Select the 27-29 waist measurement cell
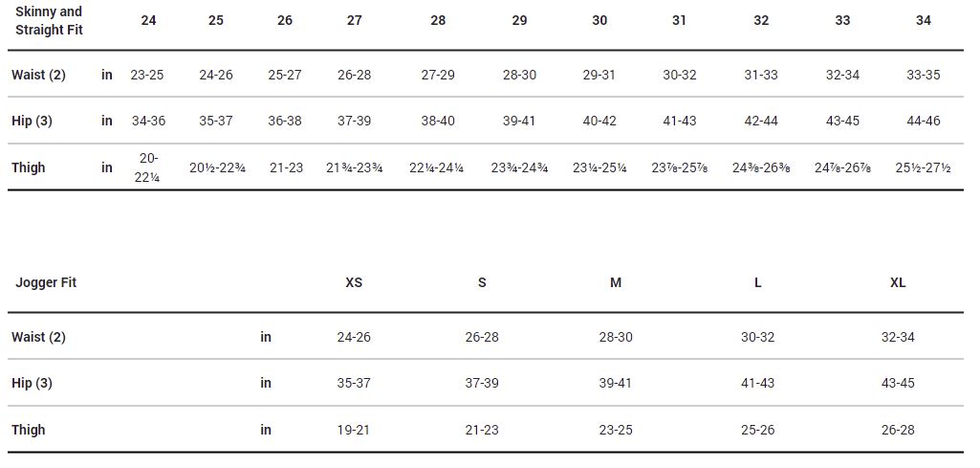 [x=438, y=75]
